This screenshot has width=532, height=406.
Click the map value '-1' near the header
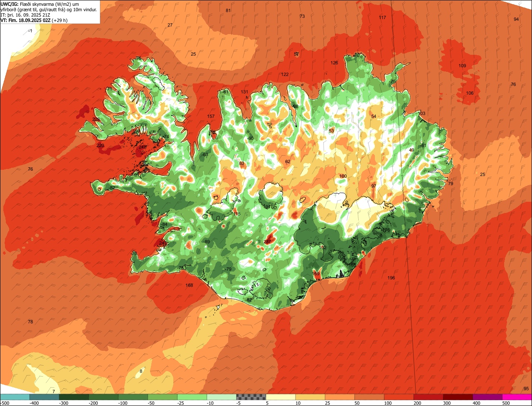30,31
